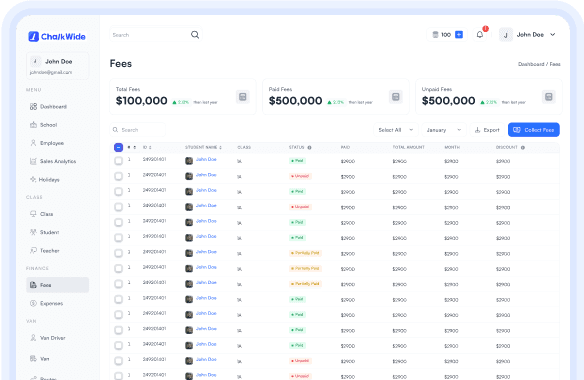
Task: Click the TOTAL AMOUNT column header
Action: (x=409, y=148)
